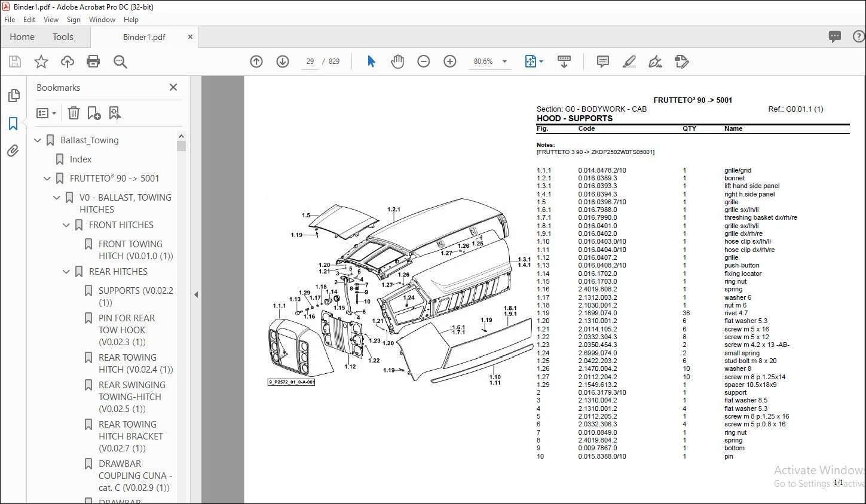The width and height of the screenshot is (866, 504).
Task: Select the Ballast_Towing bookmark label
Action: click(x=90, y=140)
